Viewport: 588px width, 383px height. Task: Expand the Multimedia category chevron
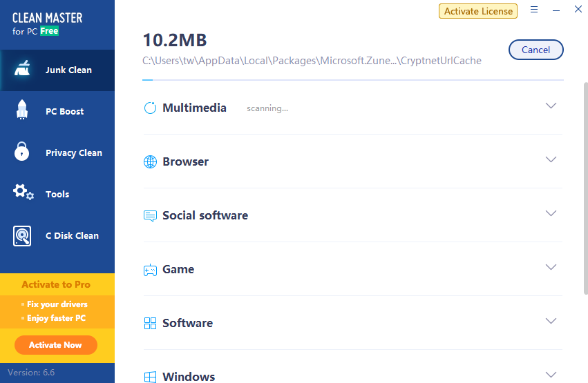[x=551, y=106]
